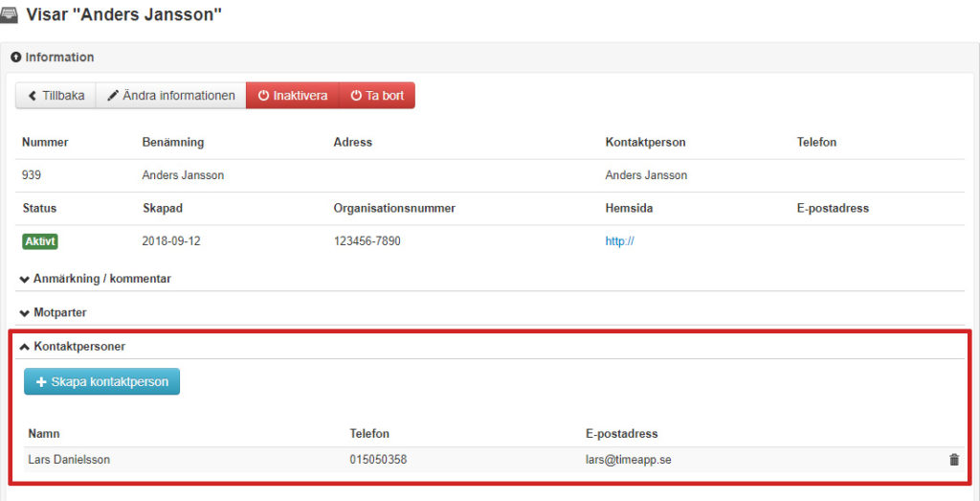Viewport: 980px width, 501px height.
Task: Select the organisation number 123456-7890
Action: (x=367, y=241)
